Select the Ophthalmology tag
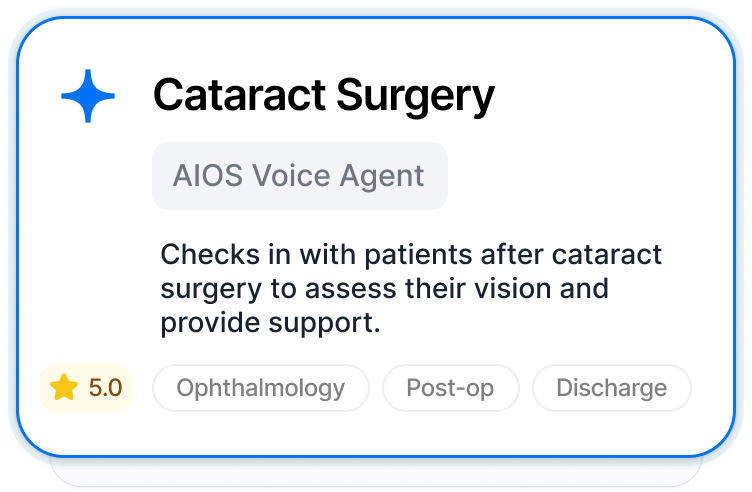Screen dimensions: 752x492 pyautogui.click(x=260, y=388)
